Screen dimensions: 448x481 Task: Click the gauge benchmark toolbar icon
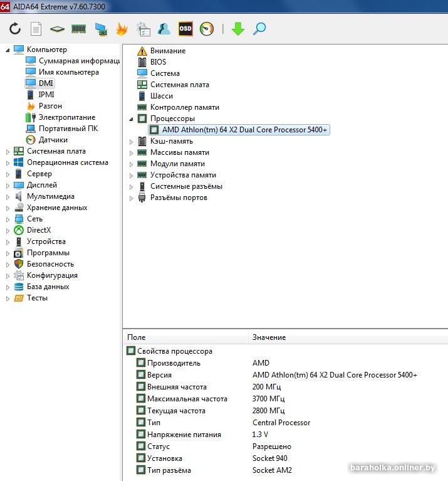tap(206, 29)
